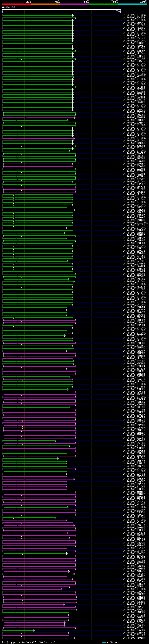149x644 pixels.
Task: Select the UniRef100_B9HRN7 label
Action: pyautogui.click(x=134, y=51)
